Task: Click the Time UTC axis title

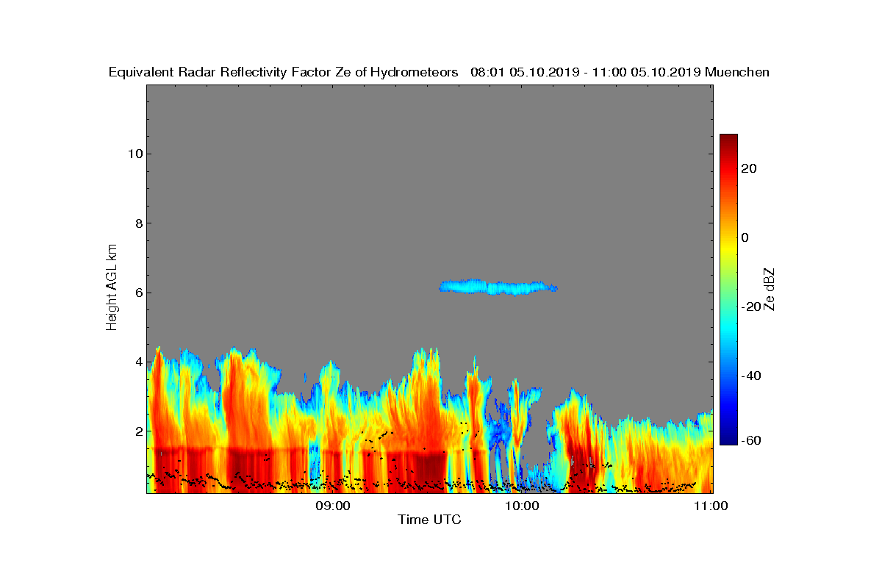Action: [429, 520]
